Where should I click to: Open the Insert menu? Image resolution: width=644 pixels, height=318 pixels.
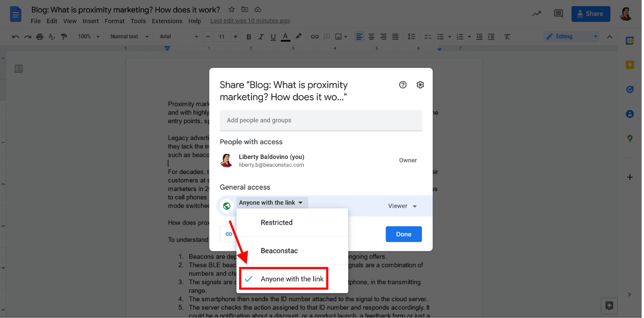pos(91,21)
